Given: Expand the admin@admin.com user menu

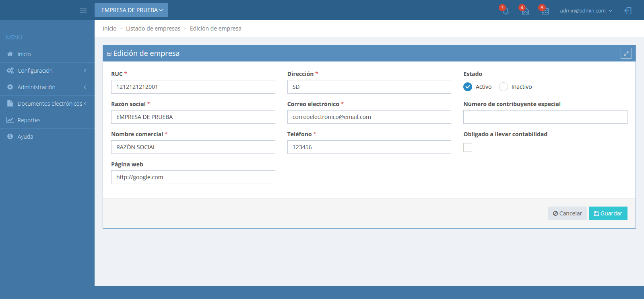Looking at the screenshot, I should coord(586,10).
